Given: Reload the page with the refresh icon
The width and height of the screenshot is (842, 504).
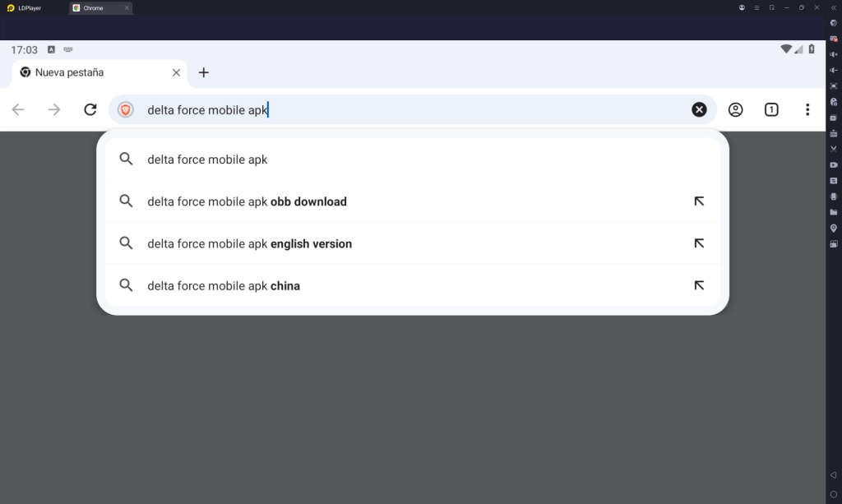Looking at the screenshot, I should click(x=90, y=109).
